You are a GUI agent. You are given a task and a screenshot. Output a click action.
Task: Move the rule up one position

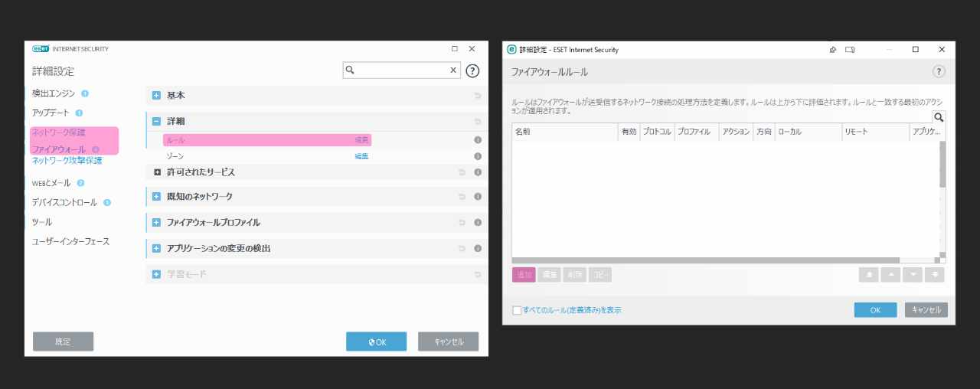coord(890,275)
